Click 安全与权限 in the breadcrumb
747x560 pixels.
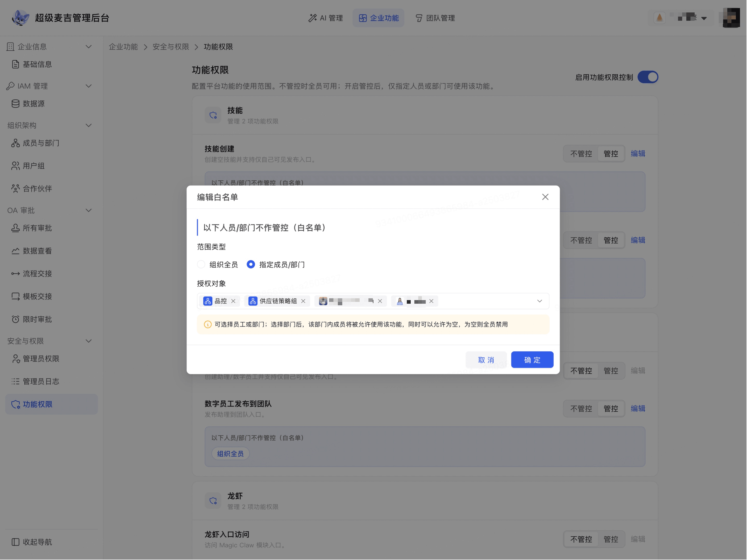[171, 47]
